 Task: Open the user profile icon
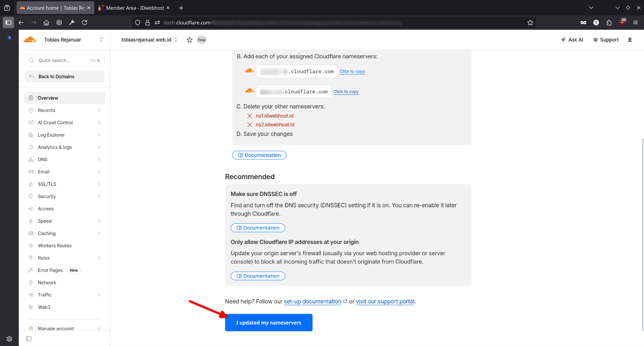click(630, 40)
